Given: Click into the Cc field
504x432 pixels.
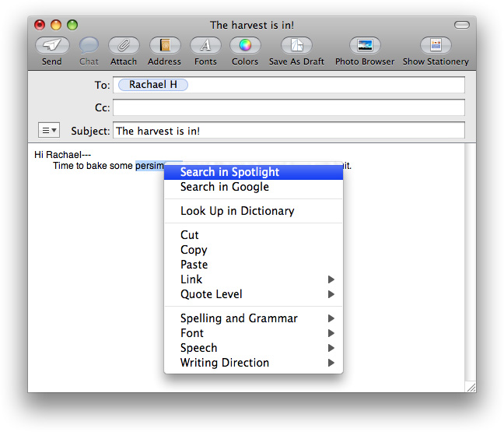Looking at the screenshot, I should (x=289, y=107).
